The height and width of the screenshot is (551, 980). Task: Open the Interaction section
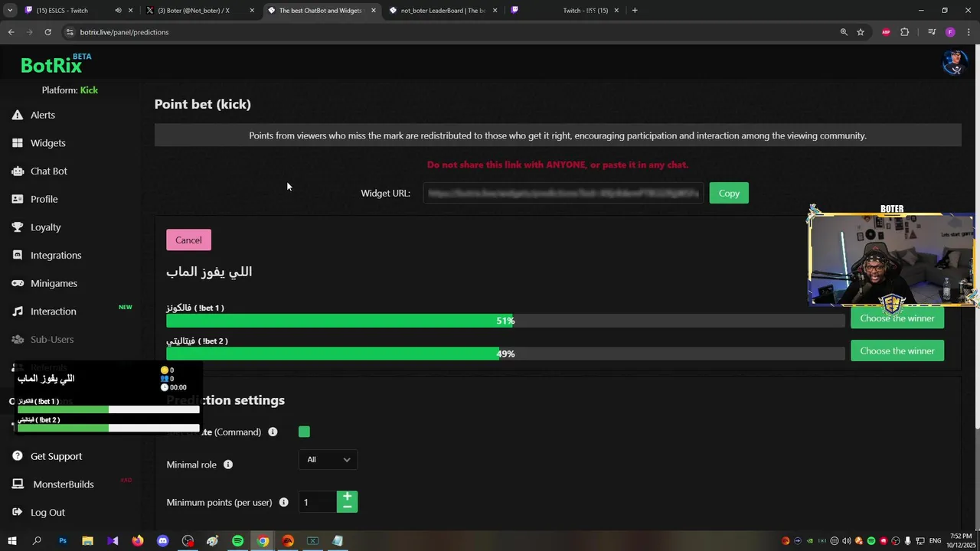pyautogui.click(x=53, y=311)
